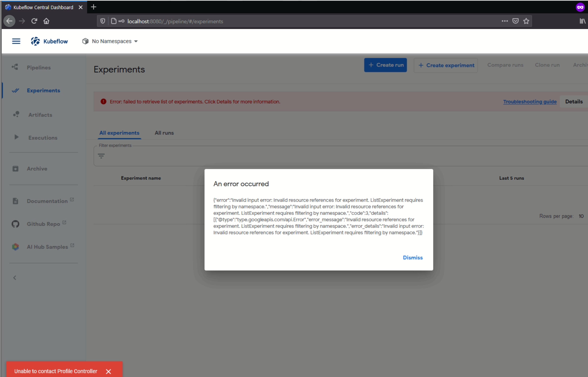Screen dimensions: 588x377
Task: Close the Unable to contact Profile Controller toast
Action: coord(108,372)
